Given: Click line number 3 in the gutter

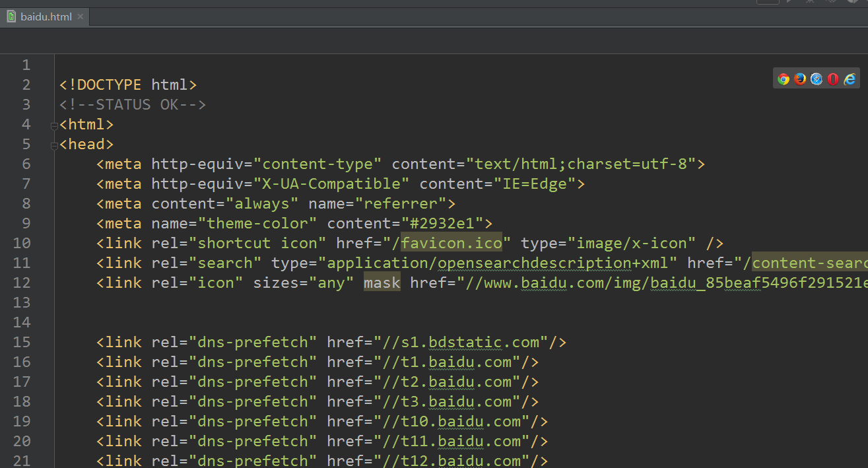Looking at the screenshot, I should 26,104.
